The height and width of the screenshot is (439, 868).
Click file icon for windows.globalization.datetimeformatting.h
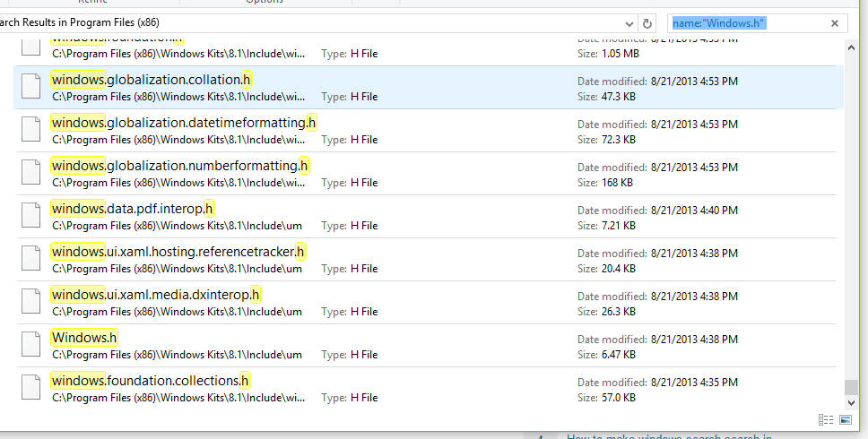[x=31, y=129]
